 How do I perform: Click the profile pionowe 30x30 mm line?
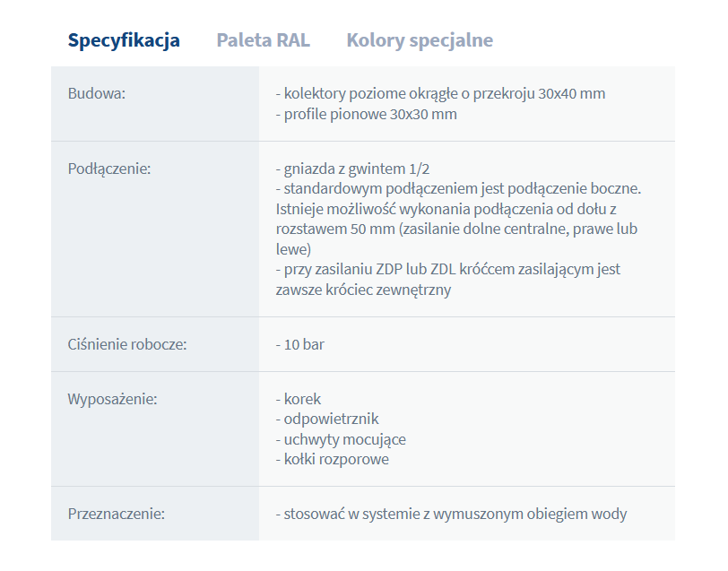coord(366,114)
